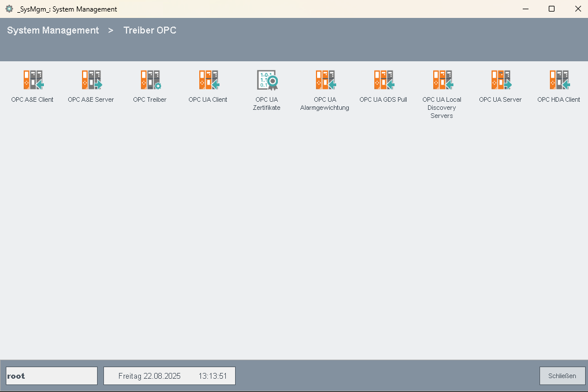This screenshot has width=588, height=392.
Task: Open OPC UA GDS Pull
Action: pos(384,80)
